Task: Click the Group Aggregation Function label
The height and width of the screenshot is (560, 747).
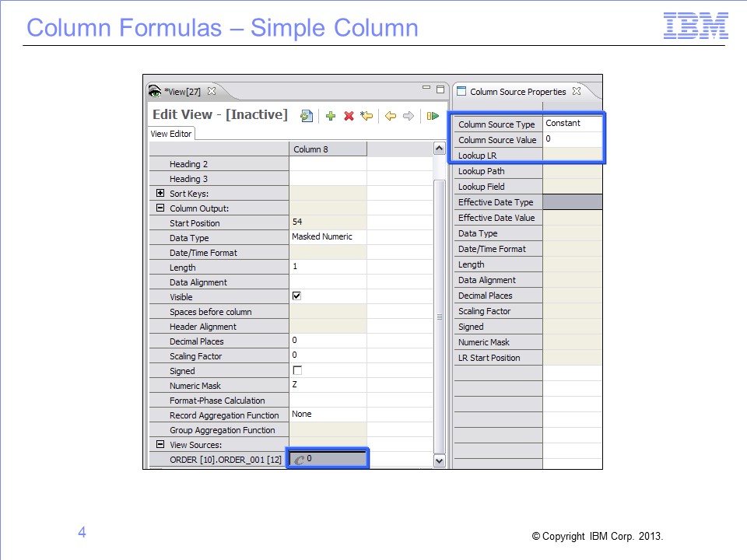Action: pos(223,430)
